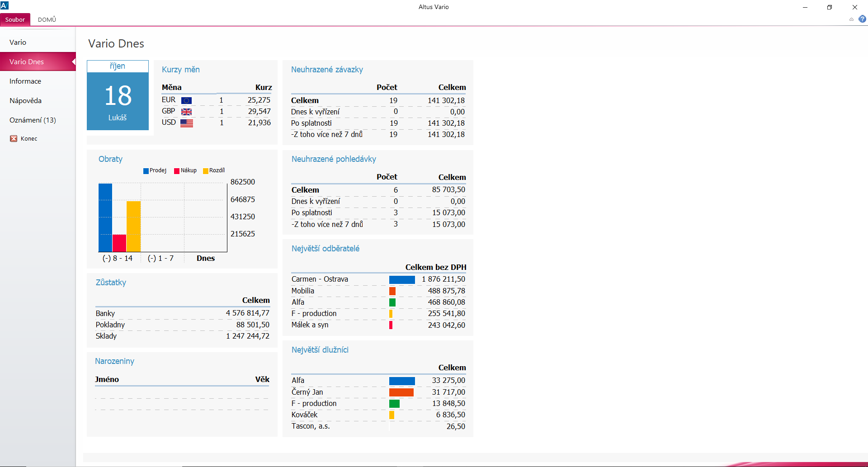Click the GBP United Kingdom flag icon
Viewport: 868px width, 467px height.
pos(186,112)
